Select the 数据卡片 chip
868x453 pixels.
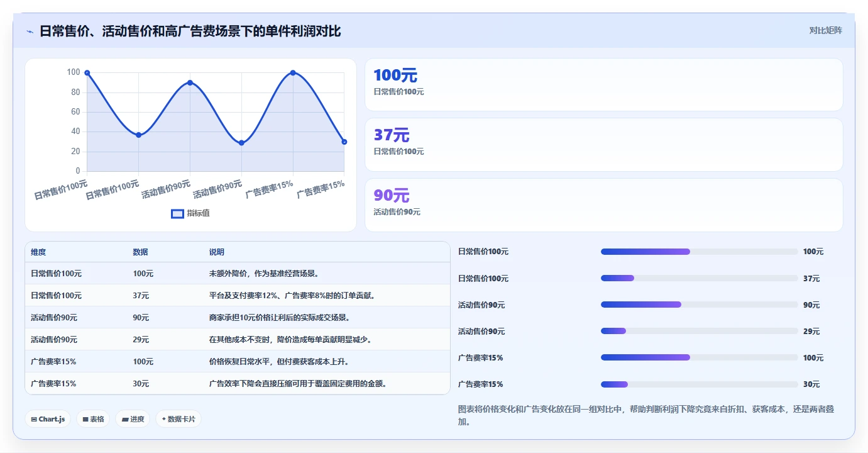(179, 419)
